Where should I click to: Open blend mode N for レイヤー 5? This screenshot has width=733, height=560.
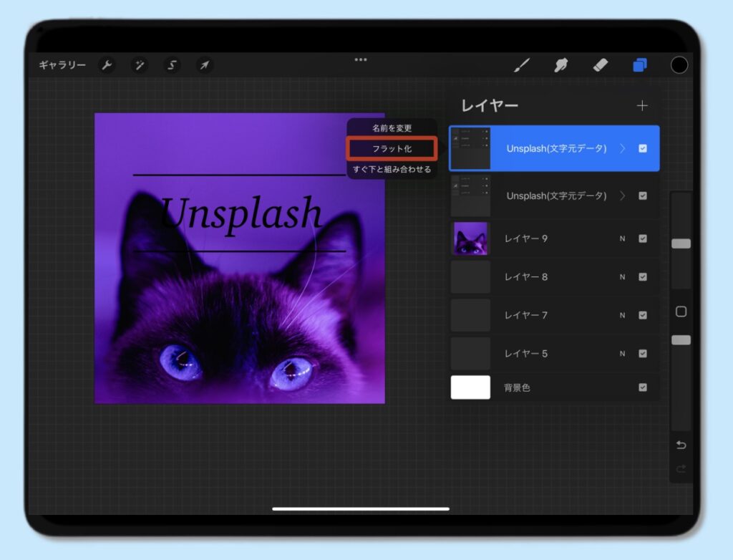coord(622,354)
